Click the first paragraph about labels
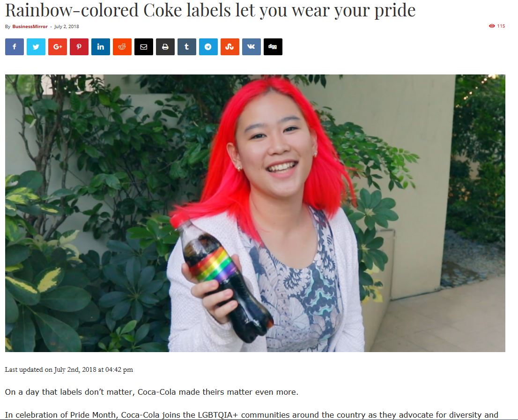The image size is (518, 420). [x=152, y=392]
